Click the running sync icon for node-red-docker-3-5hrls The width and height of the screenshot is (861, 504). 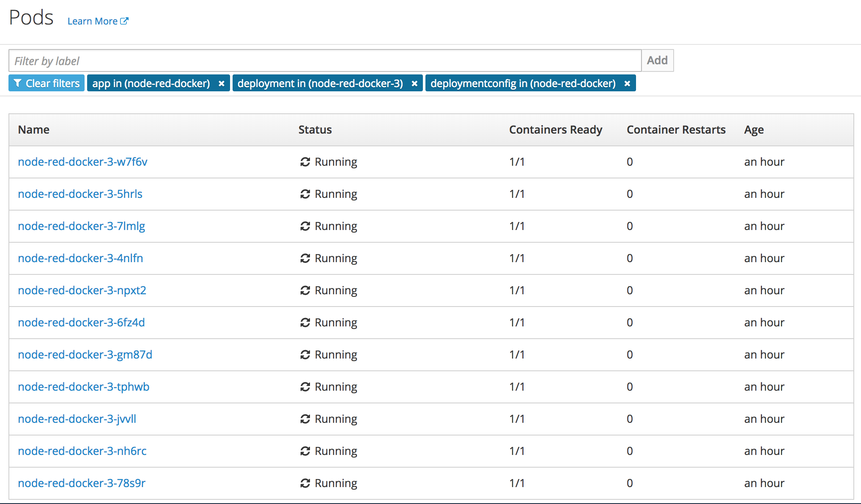tap(305, 194)
